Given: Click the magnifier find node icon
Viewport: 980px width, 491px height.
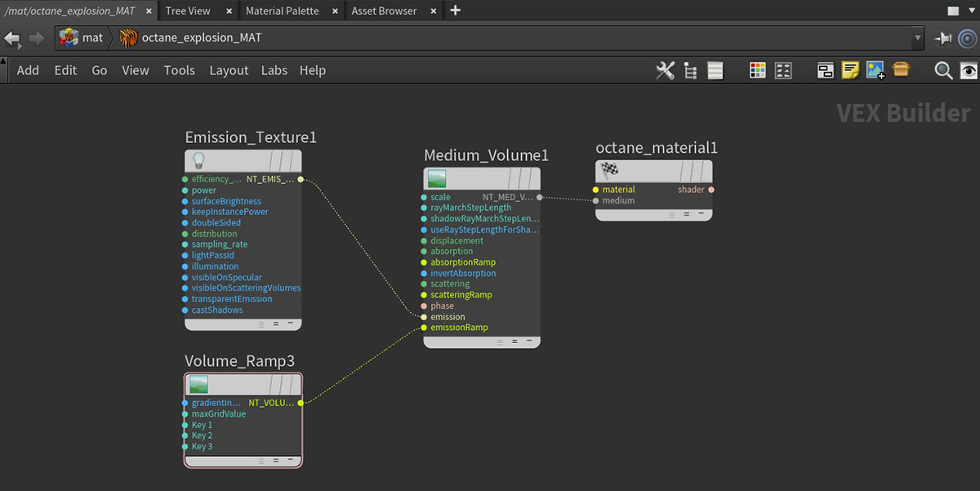Looking at the screenshot, I should point(943,71).
